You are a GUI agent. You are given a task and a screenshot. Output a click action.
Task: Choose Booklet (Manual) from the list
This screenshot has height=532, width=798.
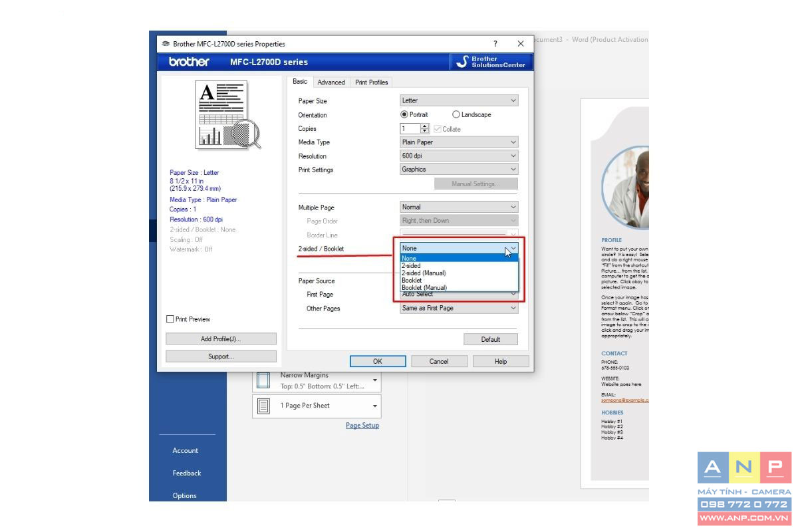pyautogui.click(x=459, y=287)
